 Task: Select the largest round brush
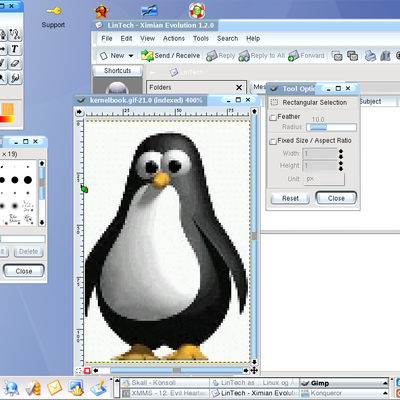click(x=28, y=180)
